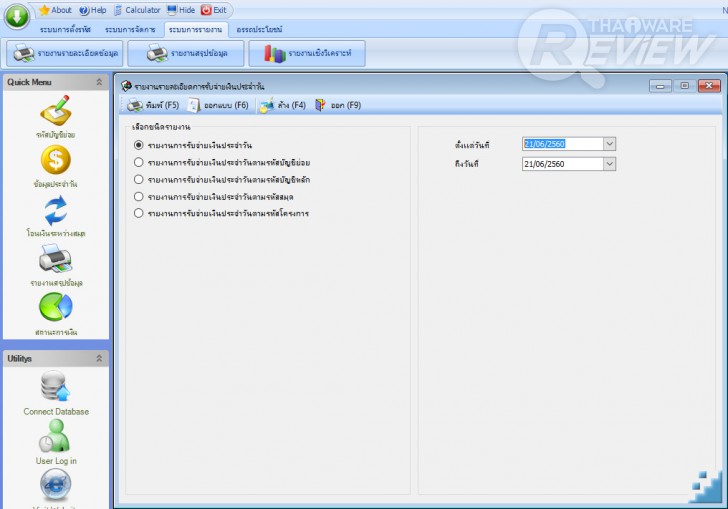Open the About star item
Image resolution: width=728 pixels, height=509 pixels.
[55, 10]
